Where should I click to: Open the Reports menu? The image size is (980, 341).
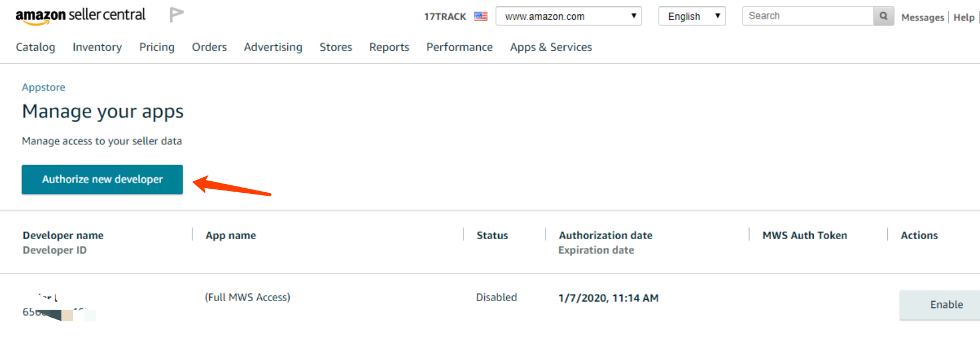[389, 47]
